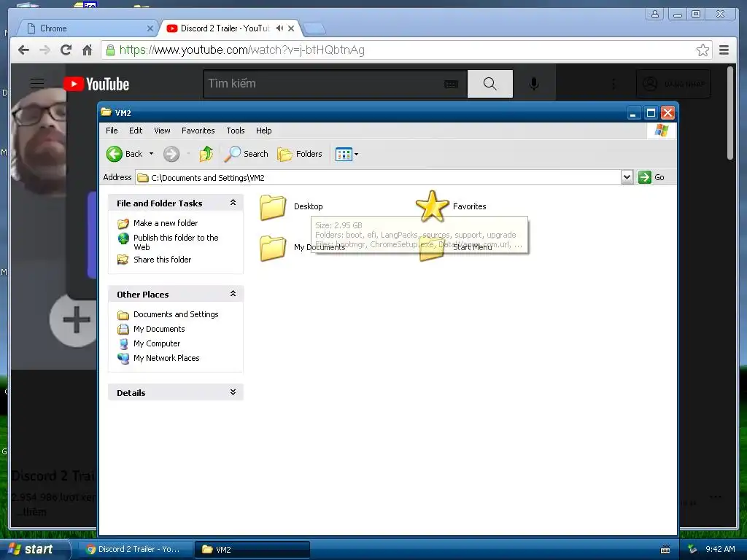This screenshot has height=560, width=747.
Task: Click YouTube's ĐĂNG NHẬP sign-in button
Action: tap(673, 84)
